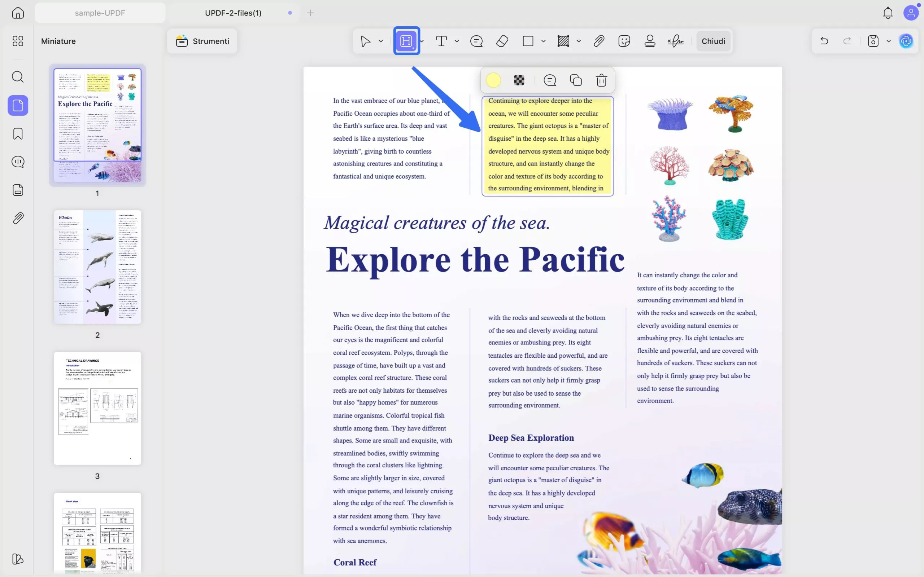
Task: Open the bookmarks panel in sidebar
Action: pos(18,133)
